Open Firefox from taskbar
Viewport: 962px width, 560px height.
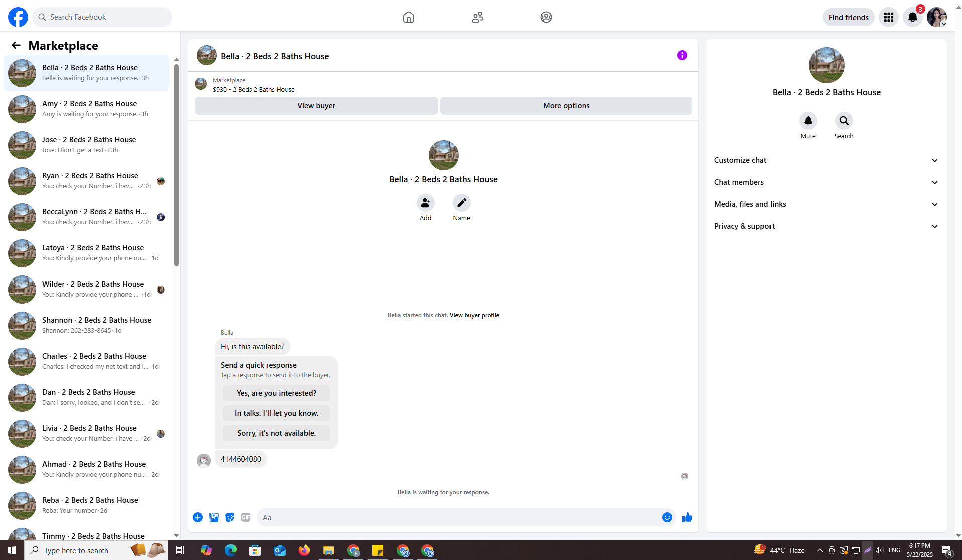[x=304, y=550]
